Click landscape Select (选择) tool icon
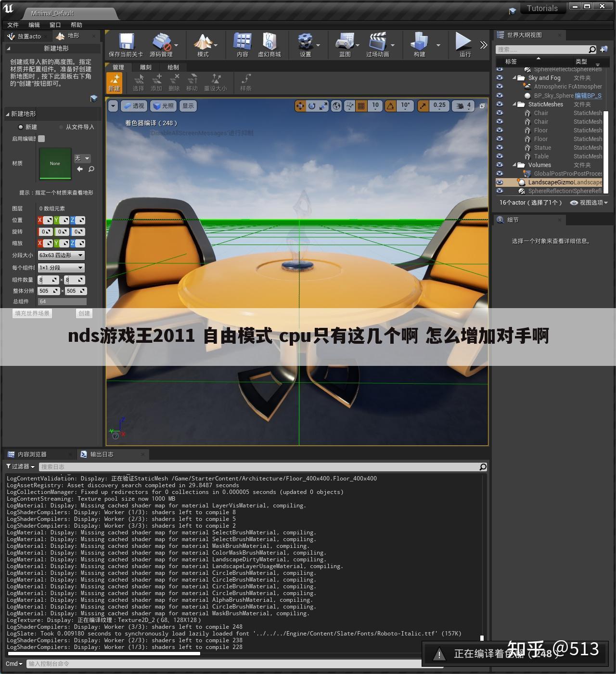 (x=139, y=79)
